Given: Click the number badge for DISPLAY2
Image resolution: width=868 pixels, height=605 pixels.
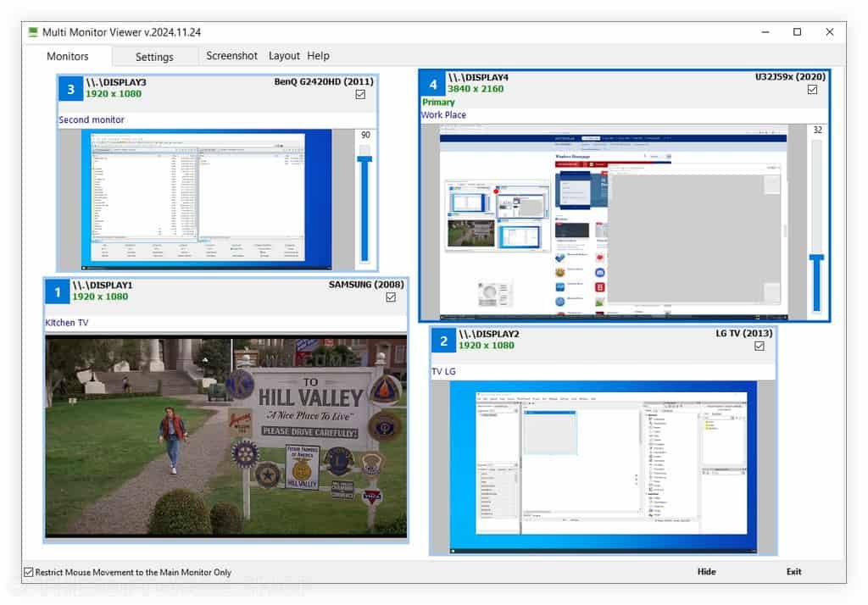Looking at the screenshot, I should tap(444, 341).
